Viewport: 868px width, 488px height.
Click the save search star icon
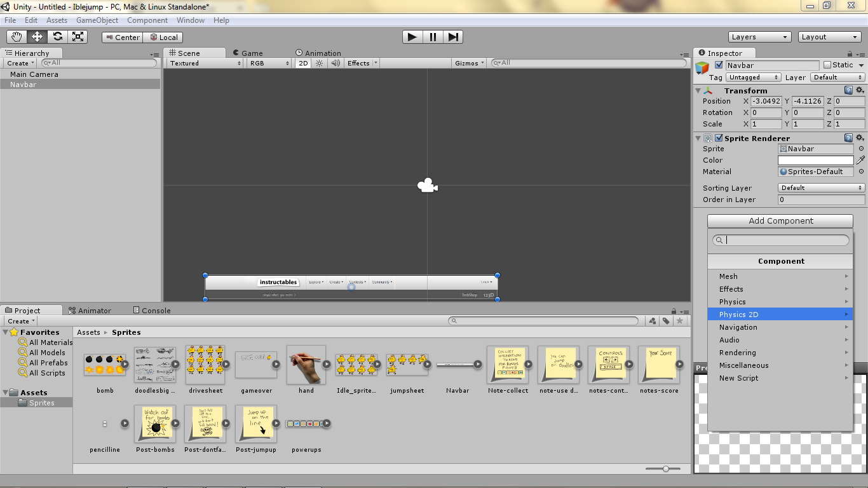tap(680, 321)
